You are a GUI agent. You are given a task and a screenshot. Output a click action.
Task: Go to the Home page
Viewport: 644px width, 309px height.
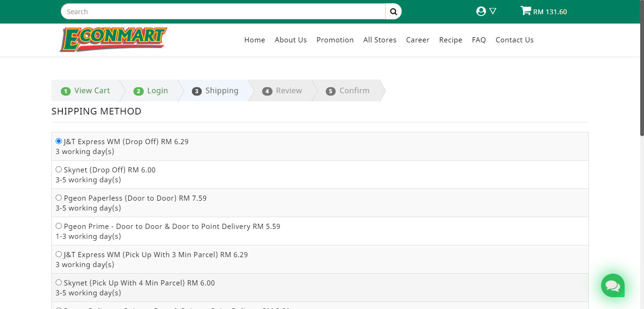255,40
